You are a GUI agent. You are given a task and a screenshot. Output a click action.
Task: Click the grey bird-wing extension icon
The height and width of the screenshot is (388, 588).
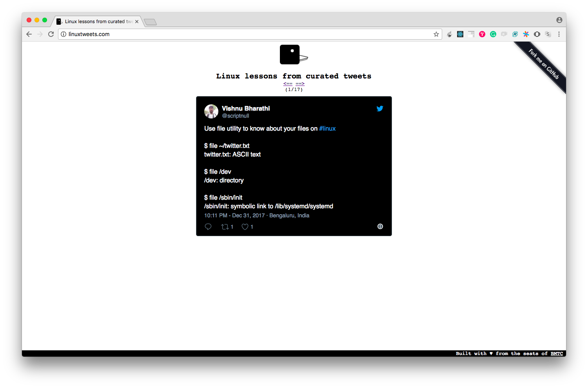point(449,34)
